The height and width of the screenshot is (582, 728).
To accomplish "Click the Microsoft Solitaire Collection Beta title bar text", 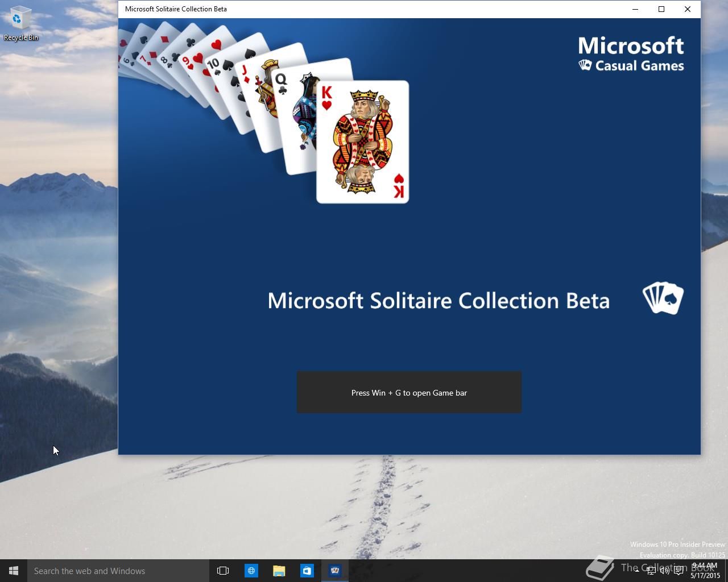I will tap(176, 9).
